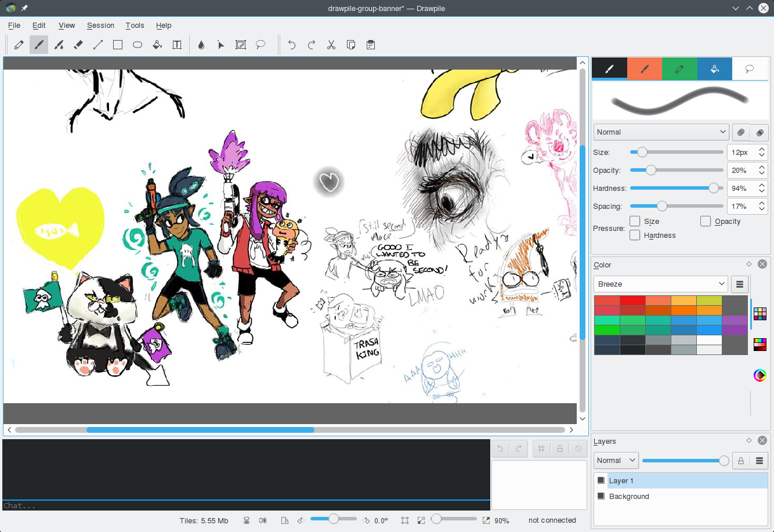Open the palette hamburger menu button
Screen dimensions: 774x532
tap(740, 284)
